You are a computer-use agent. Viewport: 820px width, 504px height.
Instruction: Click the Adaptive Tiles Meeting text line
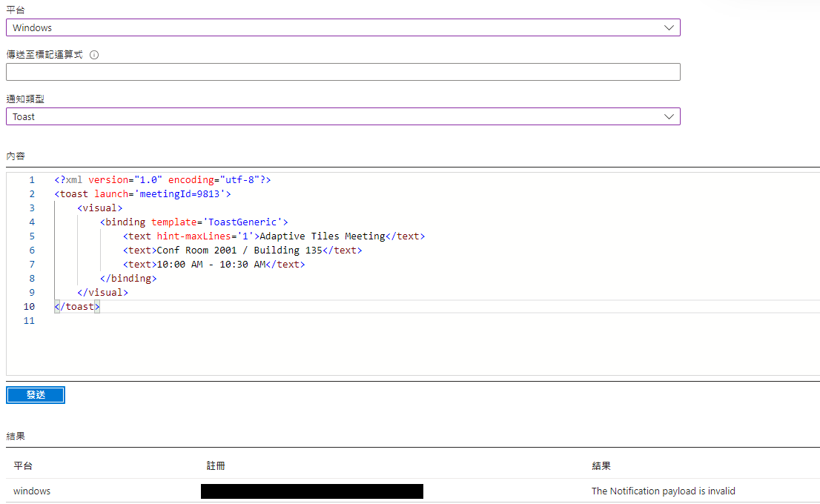[x=274, y=236]
